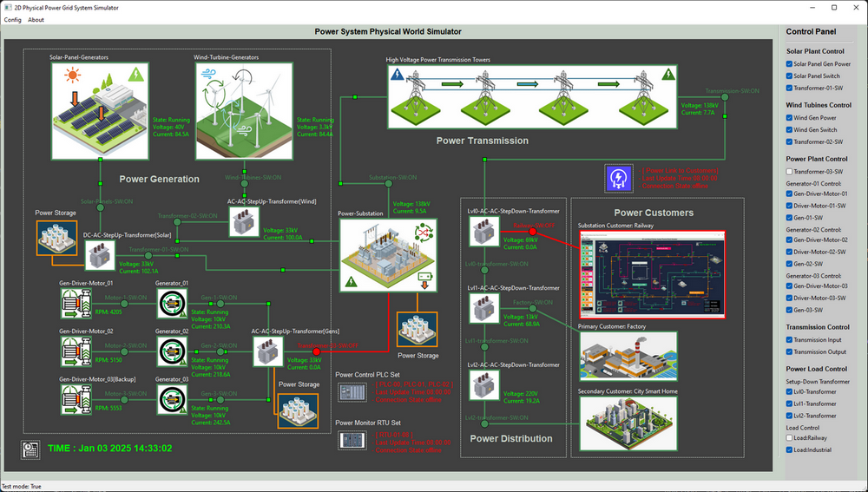This screenshot has width=868, height=492.
Task: Enable the Transformer-03-SW checkbox
Action: pyautogui.click(x=789, y=172)
